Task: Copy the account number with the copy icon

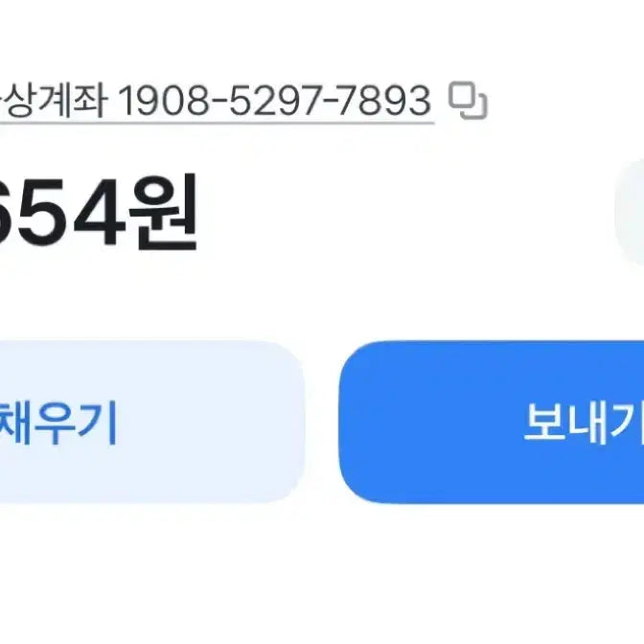Action: [470, 100]
